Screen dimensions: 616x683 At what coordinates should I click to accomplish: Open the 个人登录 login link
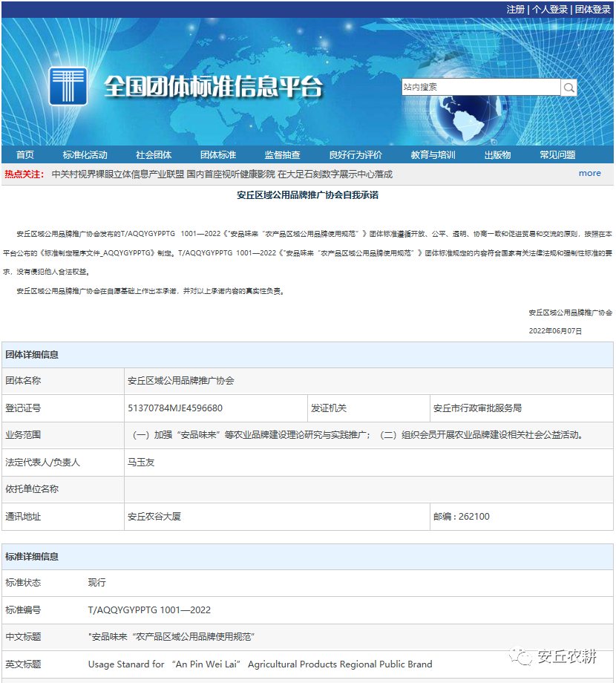550,10
